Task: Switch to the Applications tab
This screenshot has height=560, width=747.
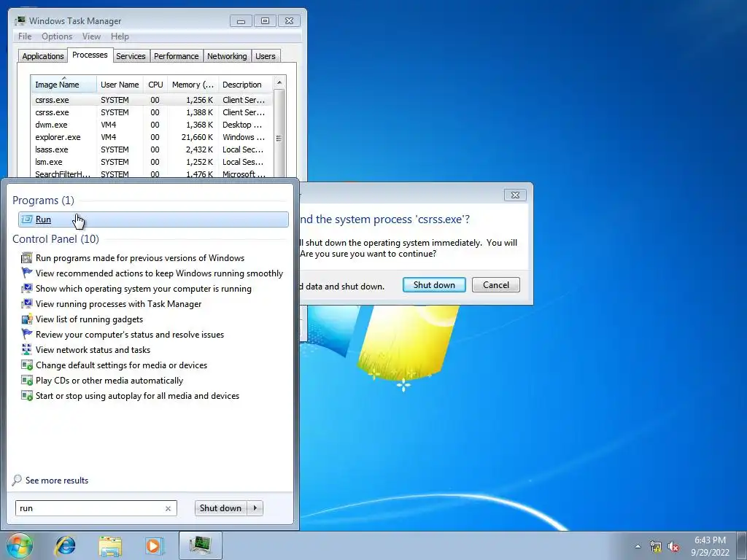Action: tap(43, 56)
